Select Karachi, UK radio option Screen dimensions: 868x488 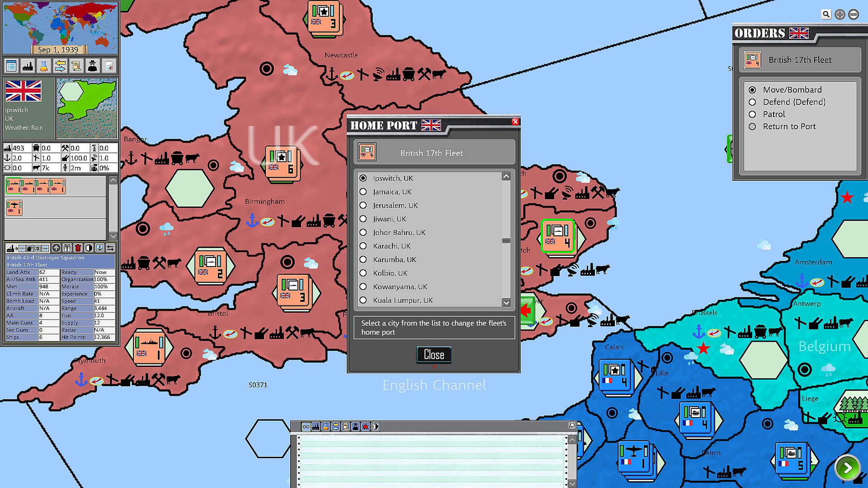363,246
